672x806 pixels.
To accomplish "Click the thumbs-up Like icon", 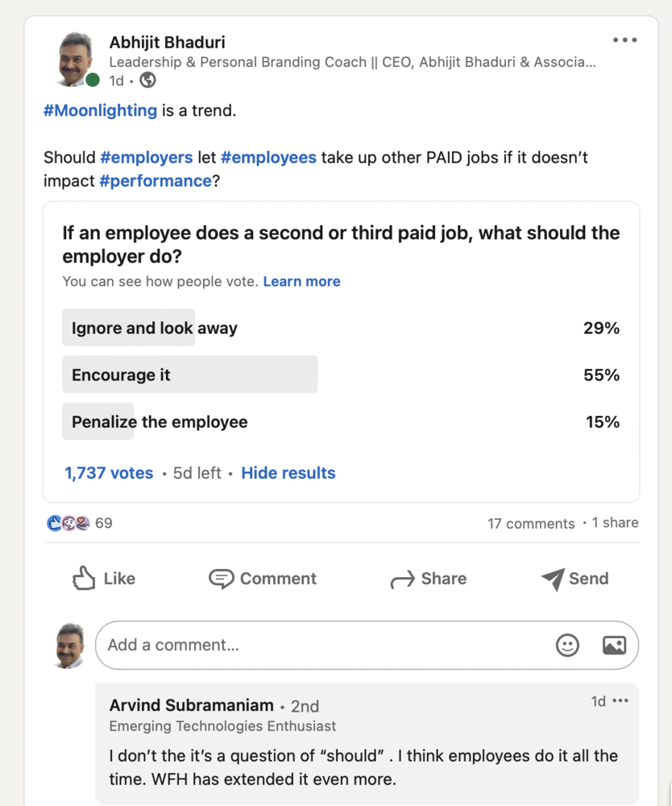I will (84, 578).
